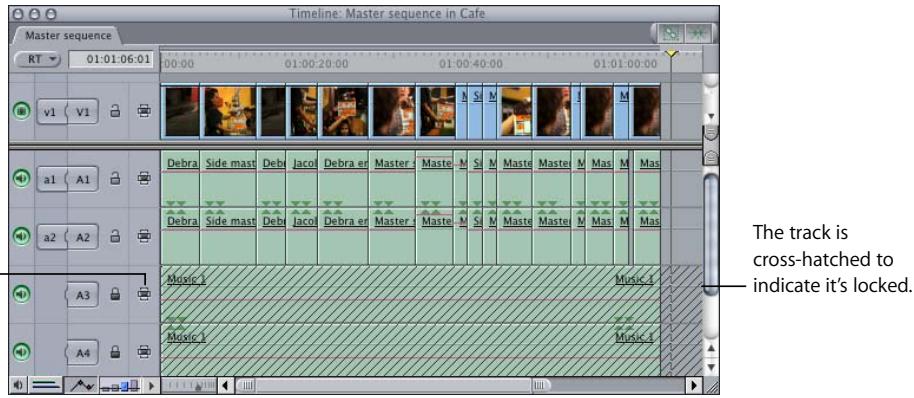This screenshot has width=914, height=398.
Task: Click the ruler at 01:01:00:00
Action: pyautogui.click(x=625, y=64)
